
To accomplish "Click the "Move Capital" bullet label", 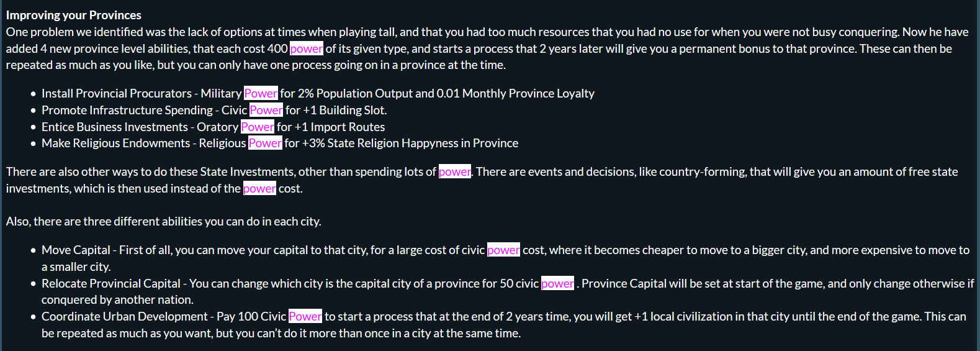I will pos(76,250).
